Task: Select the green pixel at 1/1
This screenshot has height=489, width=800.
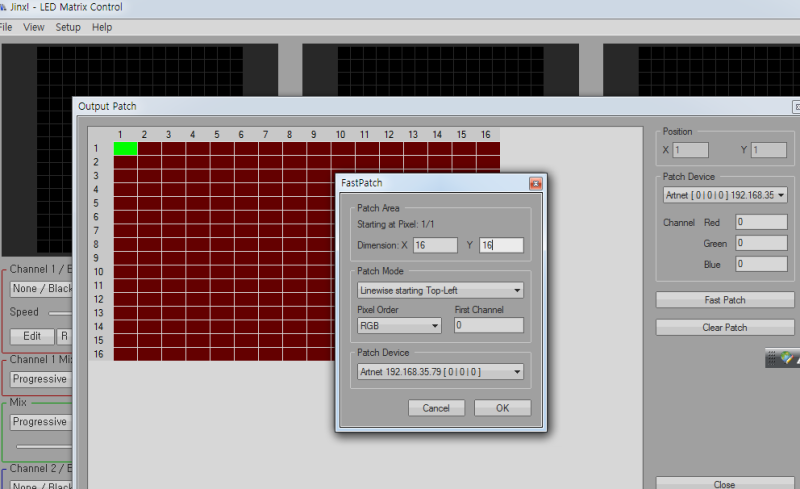Action: pos(126,149)
